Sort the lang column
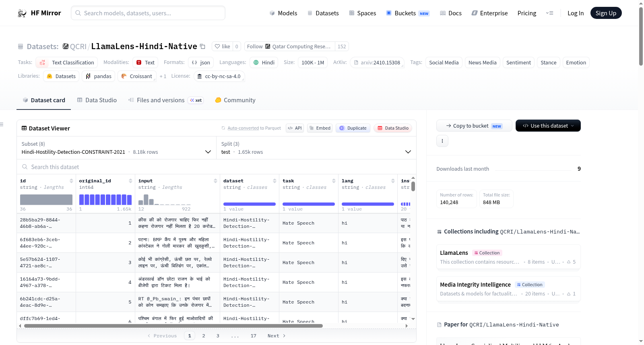644x345 pixels. pos(393,181)
